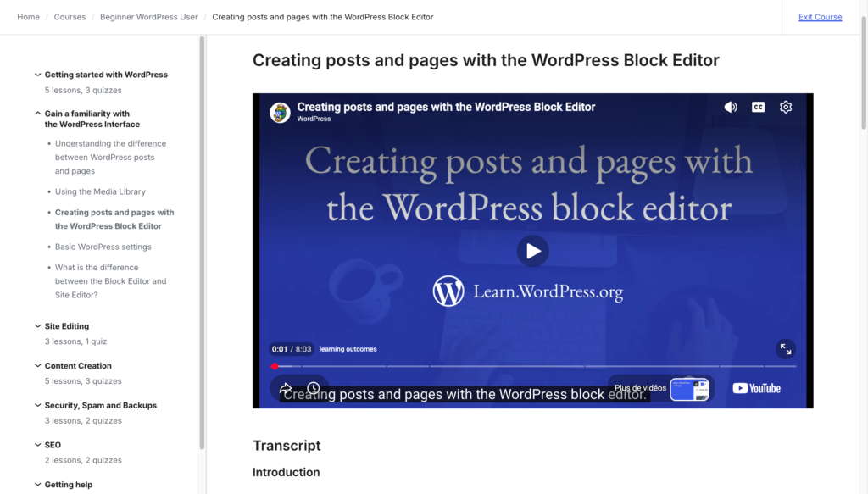Click 2 lessons, 2 quizzes under SEO
Image resolution: width=868 pixels, height=494 pixels.
click(83, 460)
